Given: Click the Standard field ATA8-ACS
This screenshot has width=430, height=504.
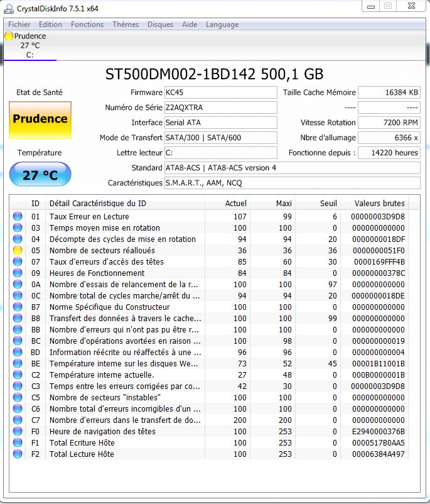Looking at the screenshot, I should 293,168.
